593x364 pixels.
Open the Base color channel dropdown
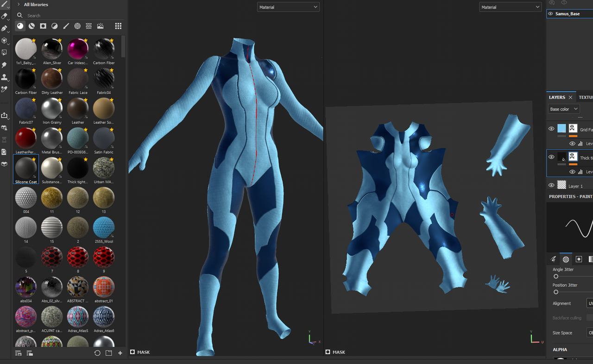[x=564, y=109]
